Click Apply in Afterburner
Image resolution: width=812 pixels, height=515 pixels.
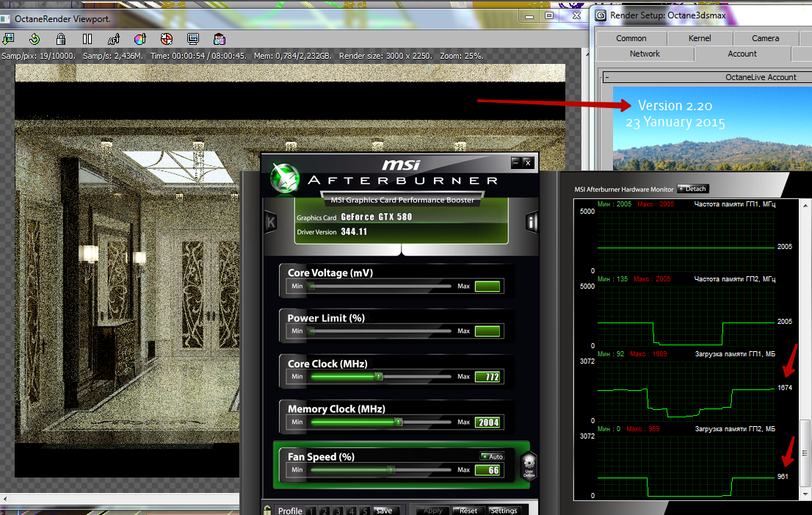tap(433, 511)
